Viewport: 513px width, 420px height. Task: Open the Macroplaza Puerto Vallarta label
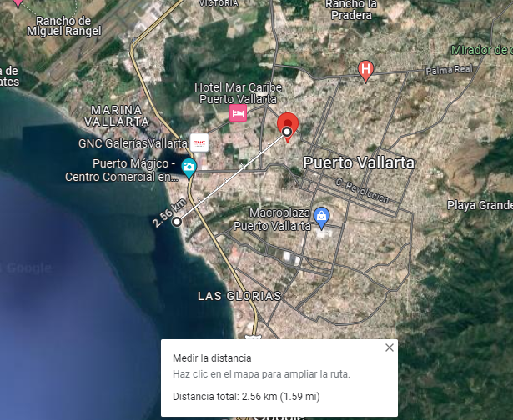click(x=272, y=219)
